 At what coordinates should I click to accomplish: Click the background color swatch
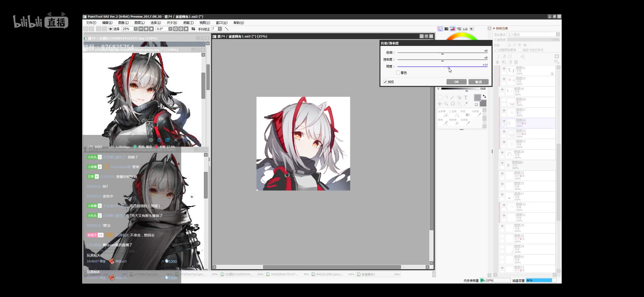tap(483, 103)
